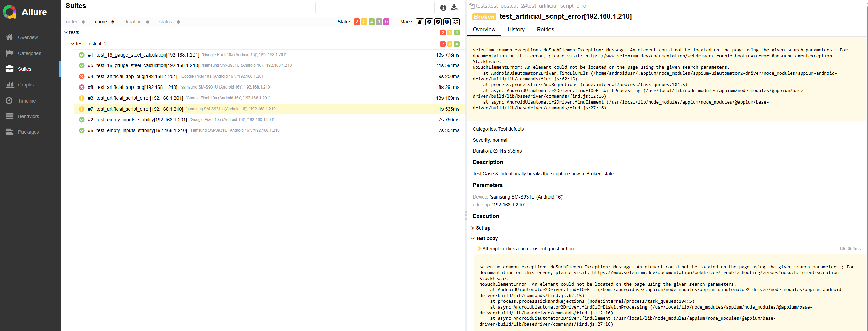This screenshot has height=331, width=868.
Task: Open test #2 test_empty_inputs_stability 192.168.1.201
Action: click(269, 120)
